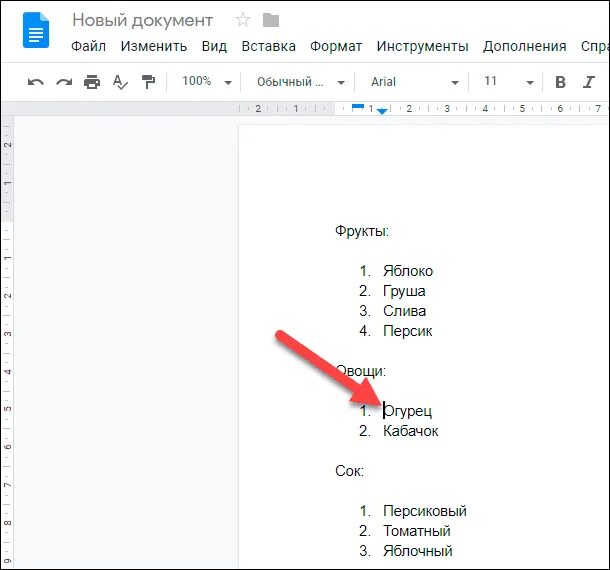Image resolution: width=610 pixels, height=570 pixels.
Task: Open the Обычный paragraph style dropdown
Action: coord(300,82)
